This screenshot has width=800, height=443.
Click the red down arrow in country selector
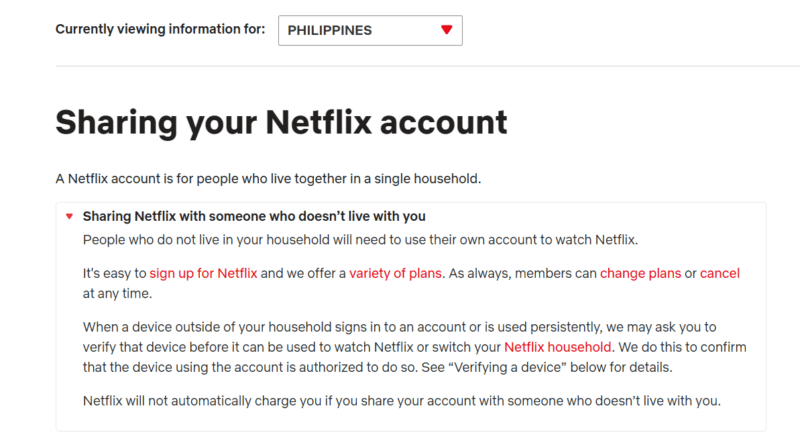pos(446,30)
